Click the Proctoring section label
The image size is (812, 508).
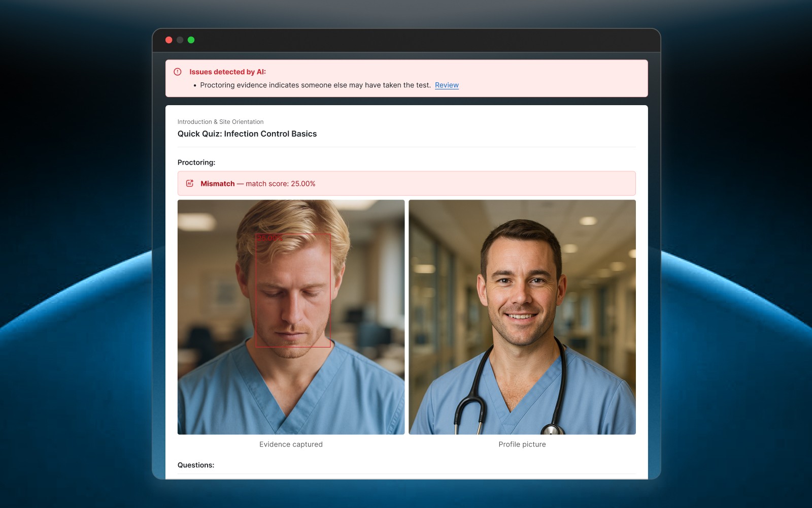(x=196, y=163)
